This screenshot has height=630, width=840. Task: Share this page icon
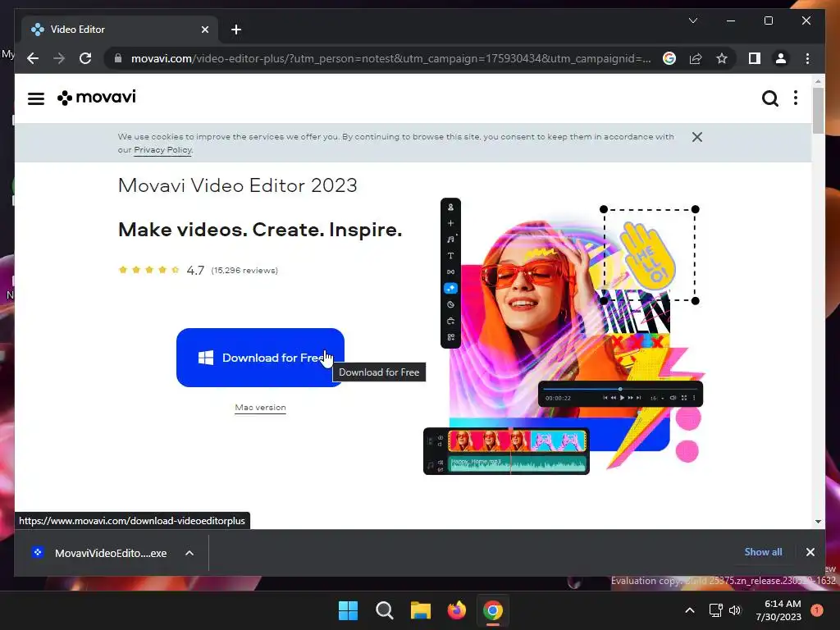(x=696, y=58)
